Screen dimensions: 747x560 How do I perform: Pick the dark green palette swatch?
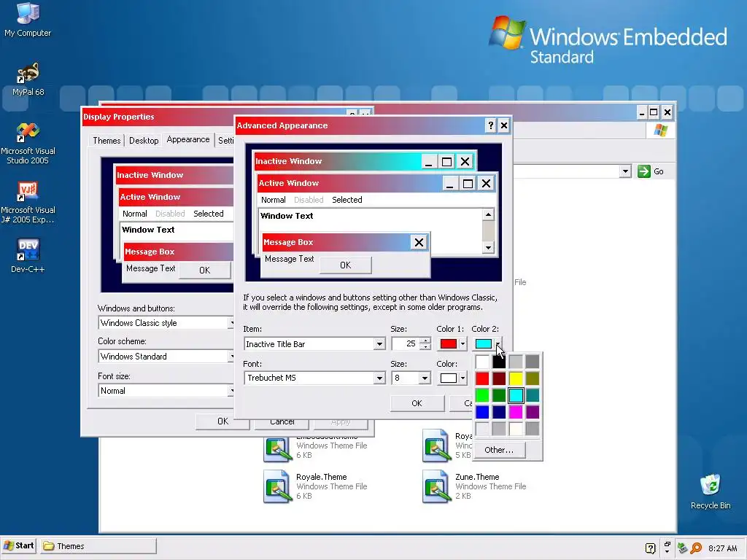pos(499,395)
